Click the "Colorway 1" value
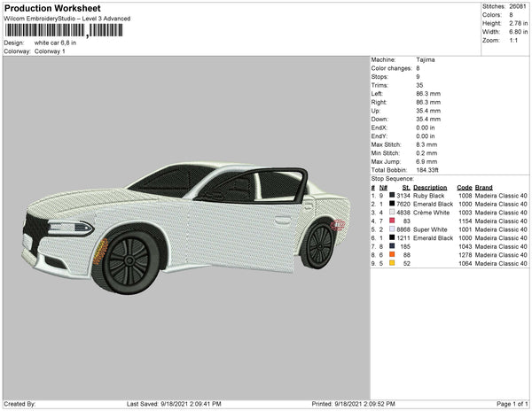The width and height of the screenshot is (532, 411). click(50, 51)
